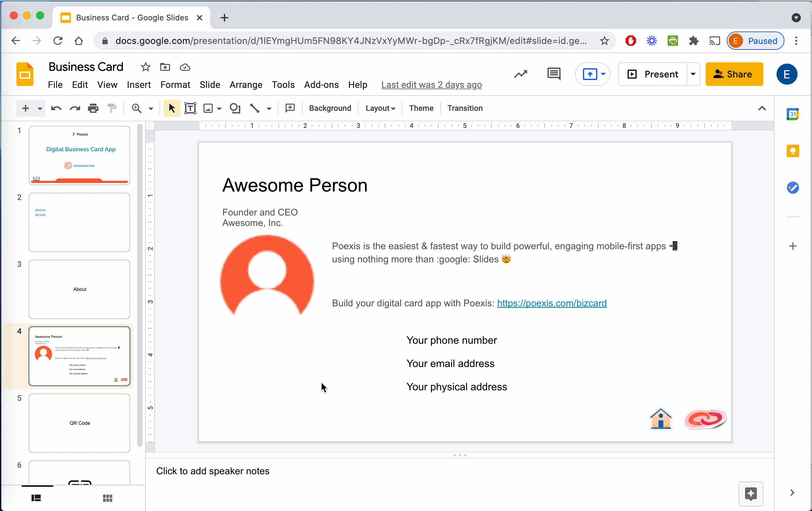The height and width of the screenshot is (511, 812).
Task: Open the Arrange menu
Action: [246, 85]
